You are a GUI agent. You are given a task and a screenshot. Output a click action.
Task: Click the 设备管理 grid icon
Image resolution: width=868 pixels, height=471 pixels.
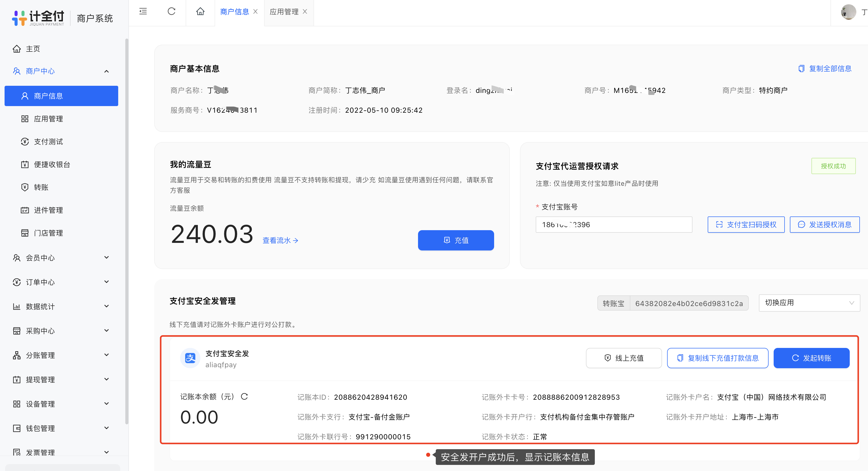click(x=16, y=404)
